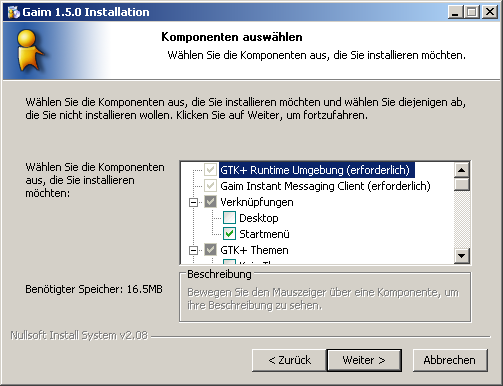
Task: Minimize the Gaim installation window
Action: click(455, 12)
